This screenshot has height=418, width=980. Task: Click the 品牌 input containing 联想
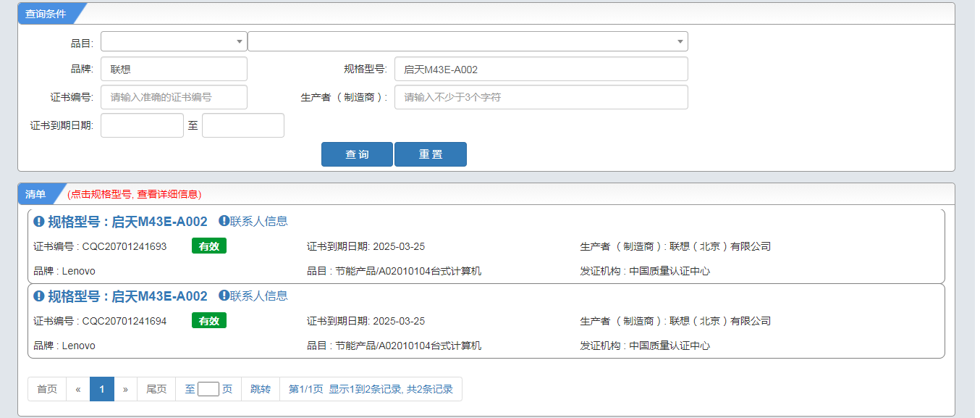click(174, 69)
